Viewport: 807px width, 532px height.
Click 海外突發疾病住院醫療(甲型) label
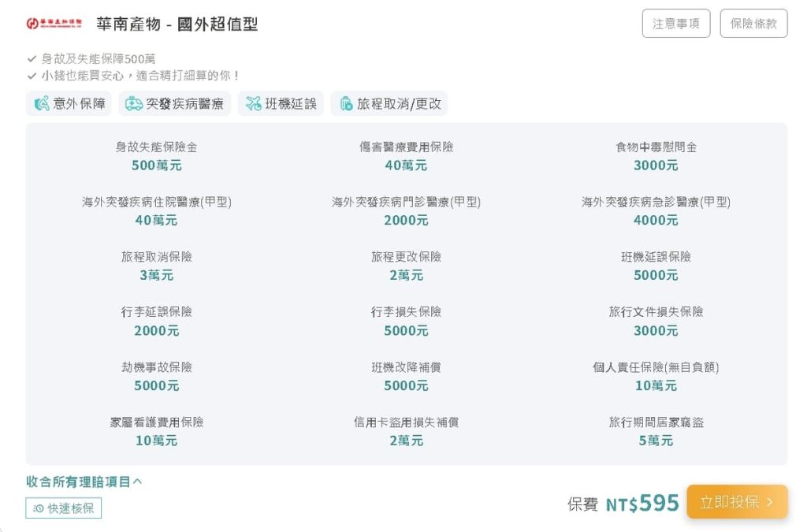pos(157,203)
